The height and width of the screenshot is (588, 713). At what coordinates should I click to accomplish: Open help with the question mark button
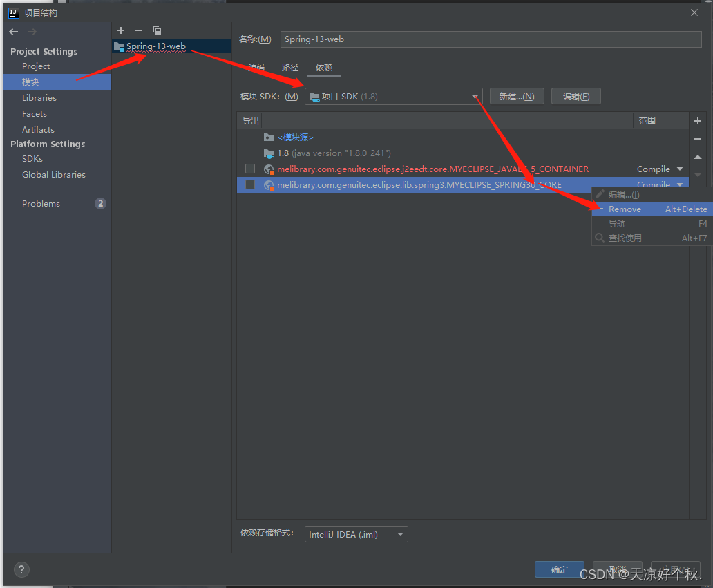coord(21,569)
